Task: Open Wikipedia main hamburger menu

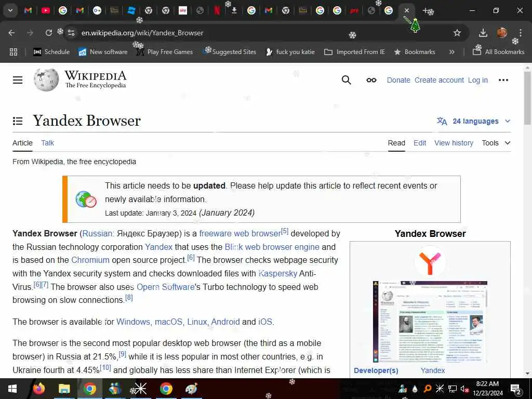Action: click(x=18, y=80)
